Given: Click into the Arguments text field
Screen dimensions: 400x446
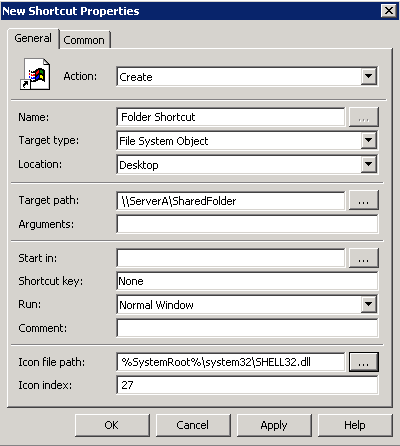Looking at the screenshot, I should [x=247, y=224].
